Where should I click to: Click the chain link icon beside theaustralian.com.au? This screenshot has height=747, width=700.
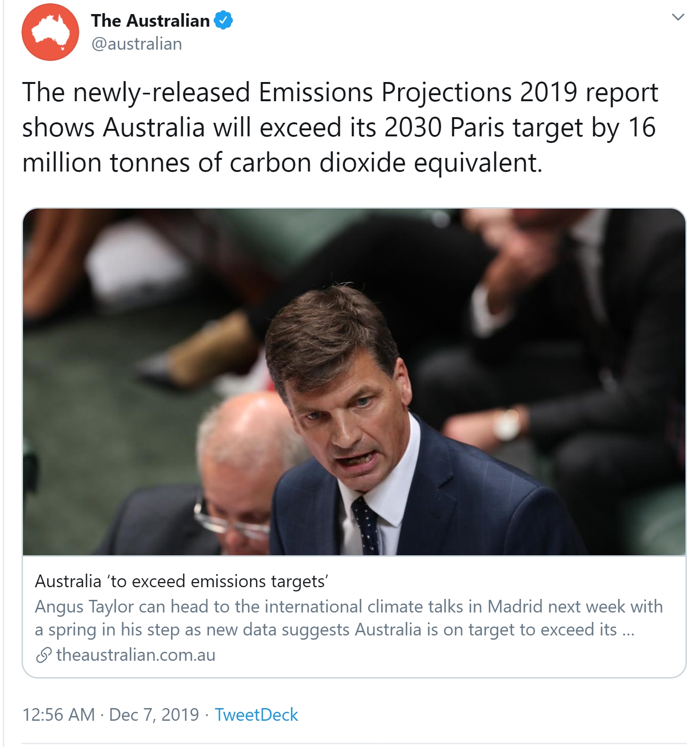43,655
